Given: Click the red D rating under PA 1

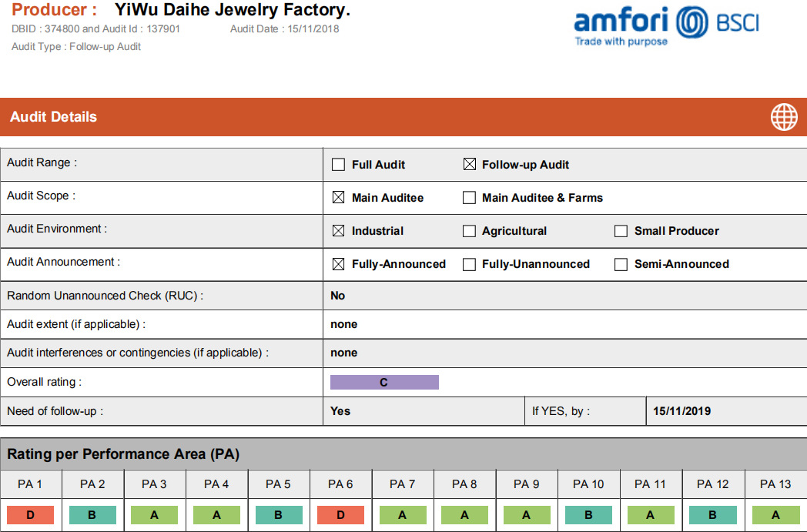Looking at the screenshot, I should point(30,515).
